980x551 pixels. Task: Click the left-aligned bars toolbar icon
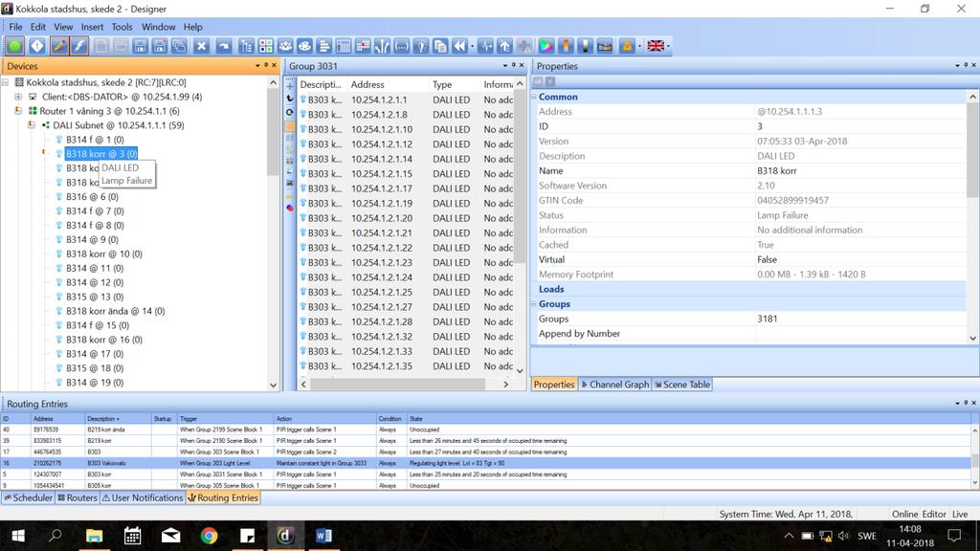[324, 46]
